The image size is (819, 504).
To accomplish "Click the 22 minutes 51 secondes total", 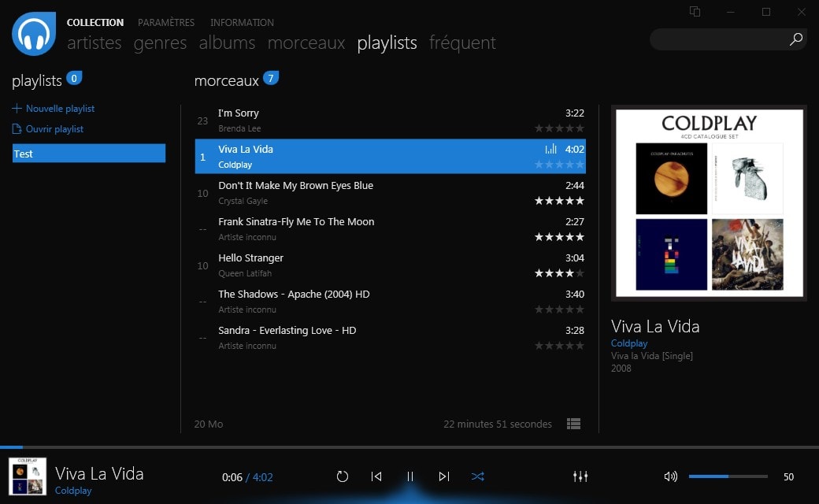I will 497,424.
